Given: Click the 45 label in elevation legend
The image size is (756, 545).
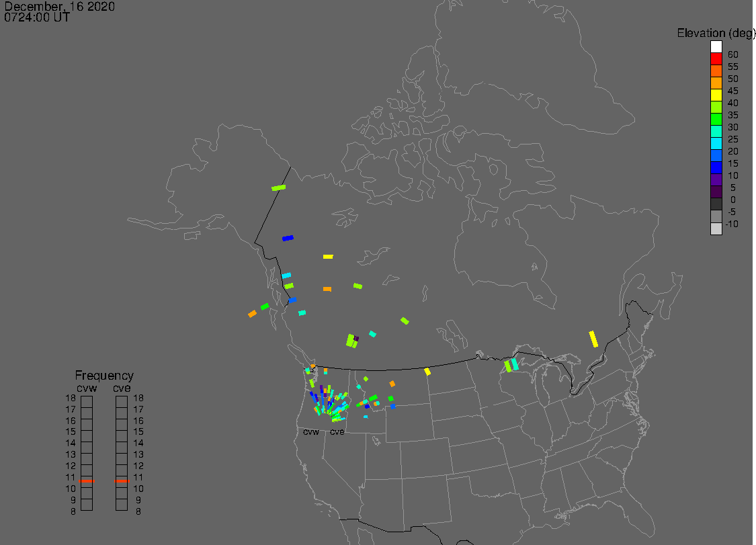Looking at the screenshot, I should [x=733, y=91].
